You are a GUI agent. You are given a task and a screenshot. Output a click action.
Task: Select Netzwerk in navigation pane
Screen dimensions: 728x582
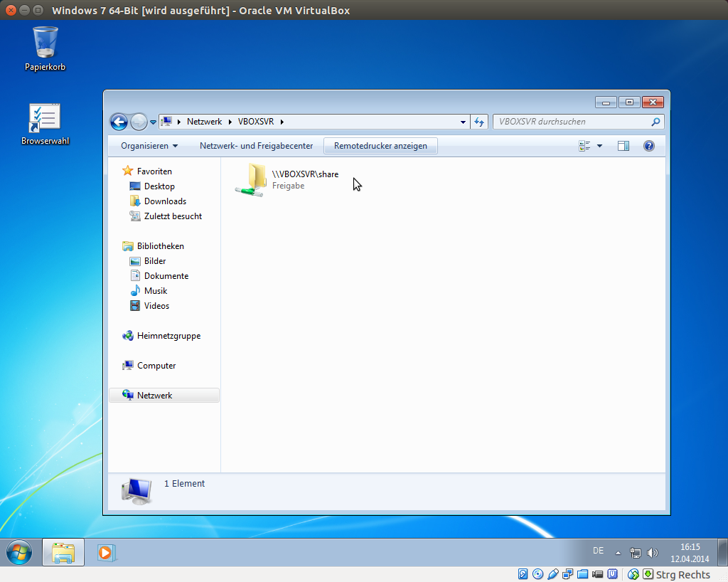[x=164, y=396]
